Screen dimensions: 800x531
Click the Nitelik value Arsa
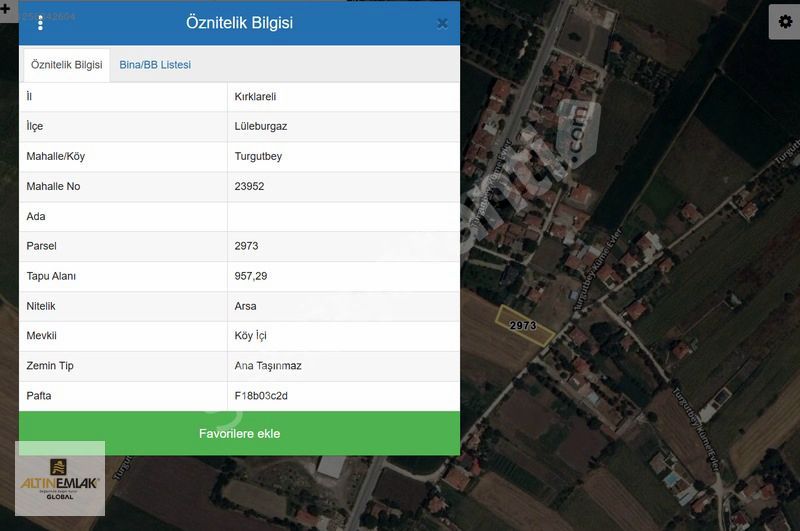coord(245,306)
